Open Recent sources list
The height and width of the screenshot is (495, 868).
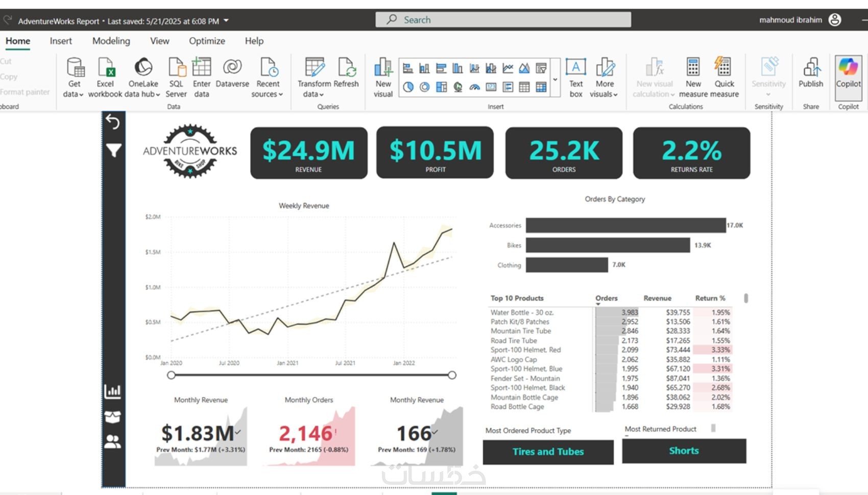pyautogui.click(x=268, y=78)
